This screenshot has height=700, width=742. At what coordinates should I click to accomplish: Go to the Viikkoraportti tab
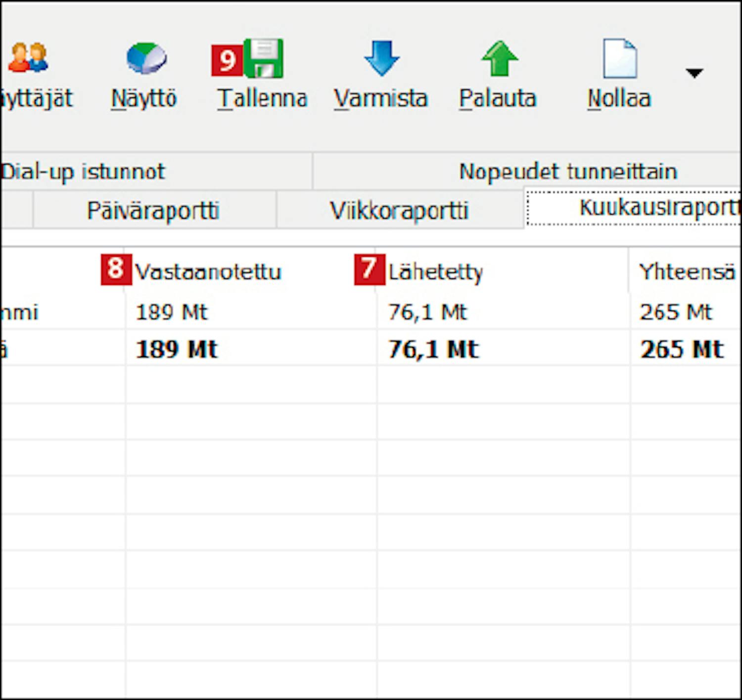399,211
